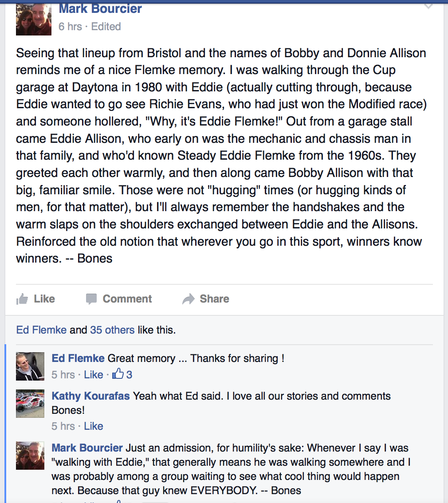Open the Mark Bourcier post author name
This screenshot has width=448, height=503.
(100, 9)
